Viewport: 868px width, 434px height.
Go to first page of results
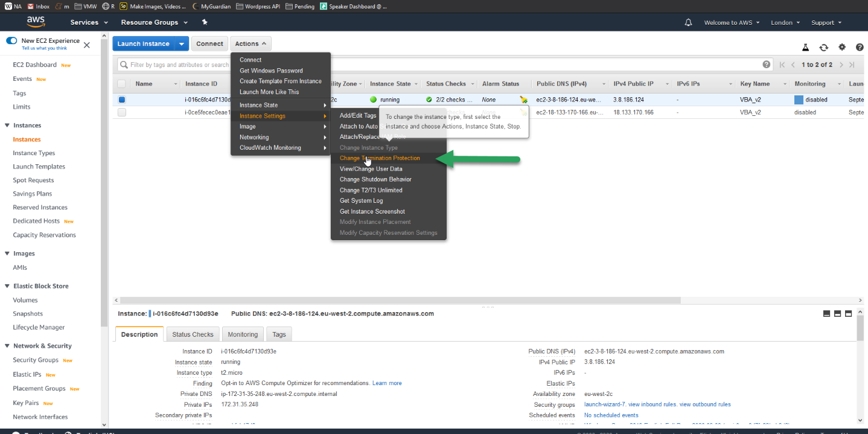point(782,65)
